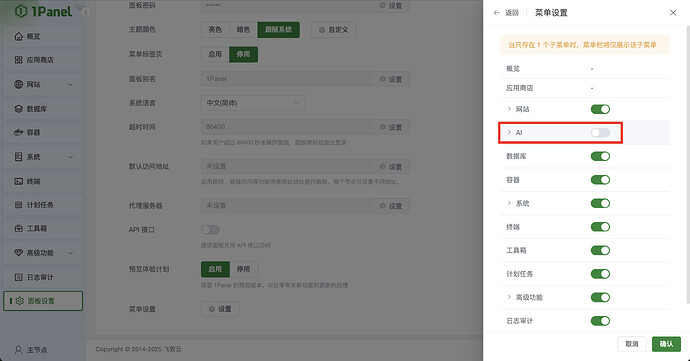The width and height of the screenshot is (690, 361).
Task: Click the 确认 button
Action: click(x=666, y=344)
